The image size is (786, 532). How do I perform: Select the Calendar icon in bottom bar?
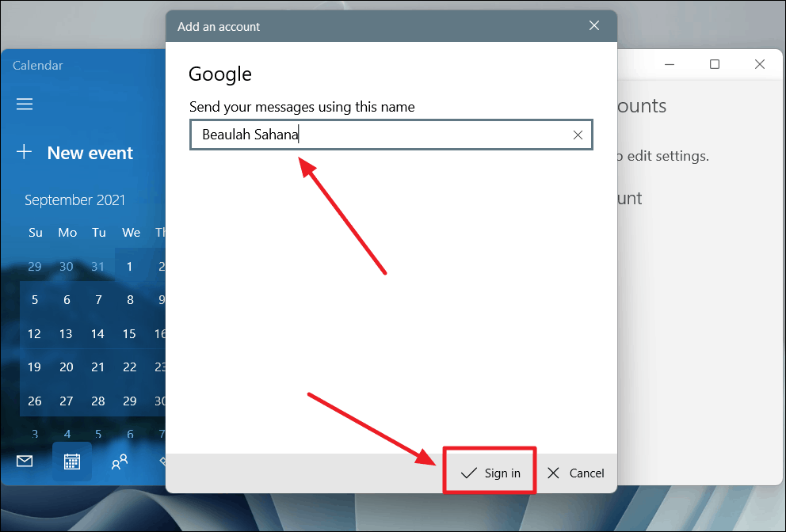coord(71,462)
